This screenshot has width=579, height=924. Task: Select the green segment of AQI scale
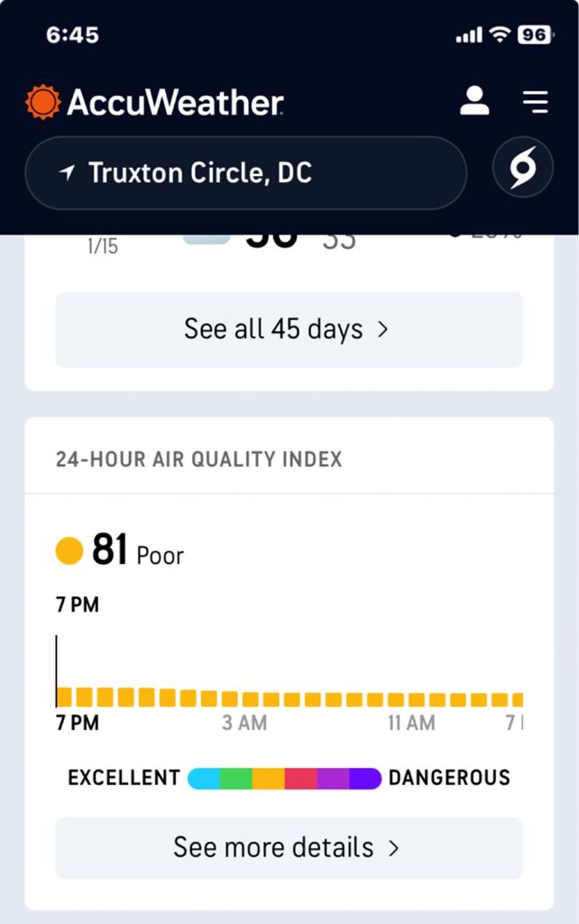tap(236, 779)
